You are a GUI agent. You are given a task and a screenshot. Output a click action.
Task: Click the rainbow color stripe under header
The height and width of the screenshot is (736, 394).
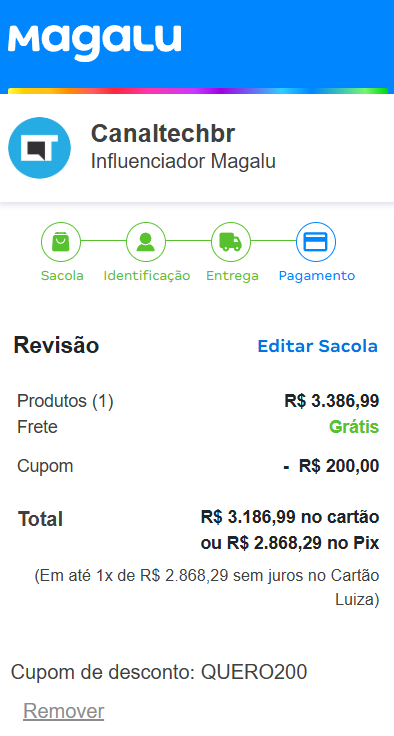click(x=198, y=91)
